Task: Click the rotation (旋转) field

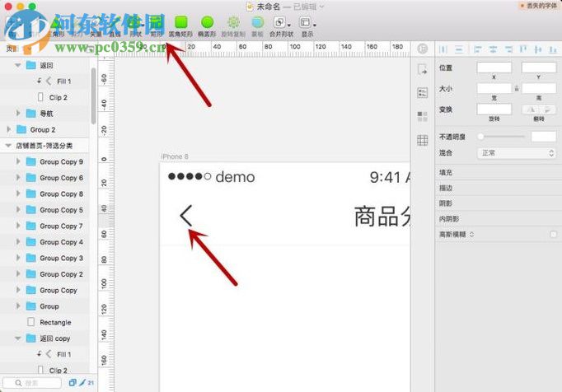Action: (494, 110)
